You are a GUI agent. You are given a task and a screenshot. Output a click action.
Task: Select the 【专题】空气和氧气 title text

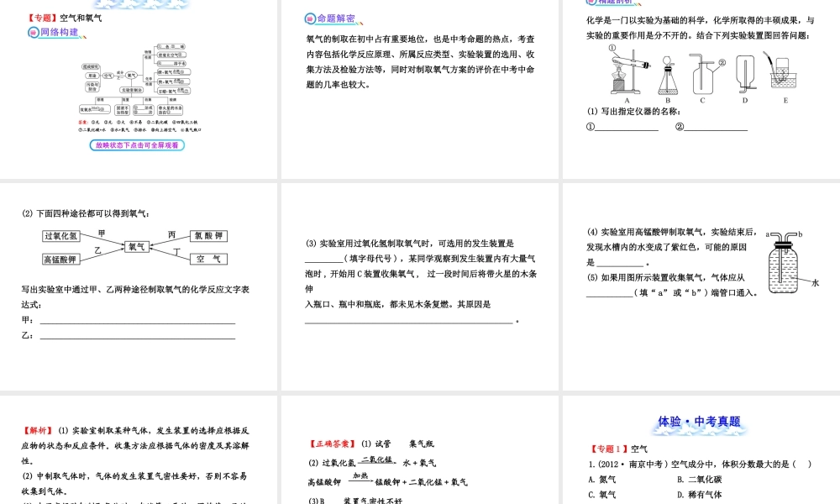tap(65, 18)
